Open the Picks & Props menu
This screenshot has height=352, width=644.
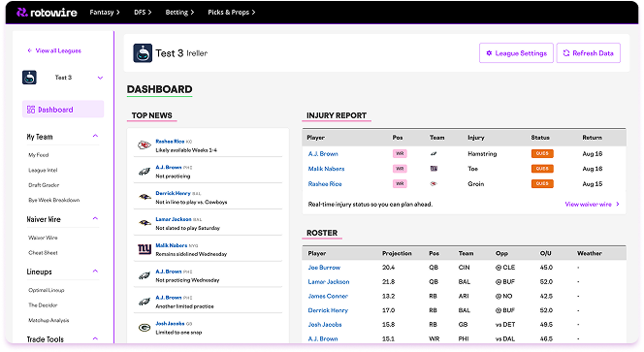coord(231,13)
